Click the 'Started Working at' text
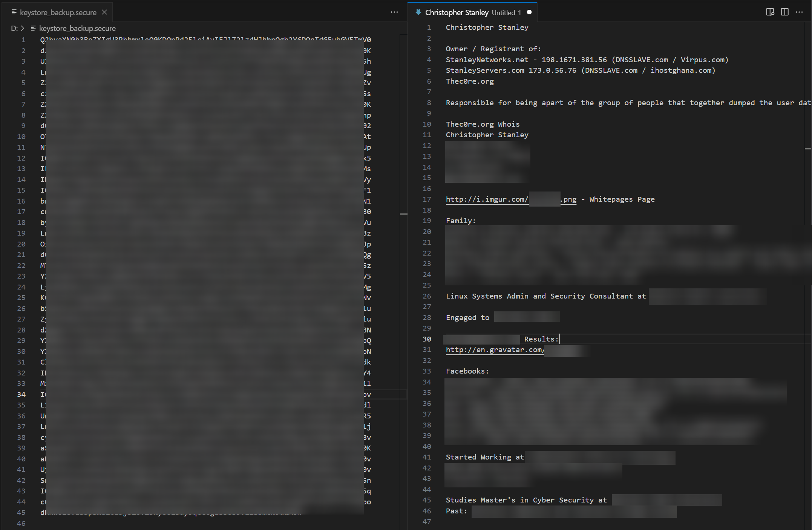This screenshot has height=530, width=812. point(485,457)
